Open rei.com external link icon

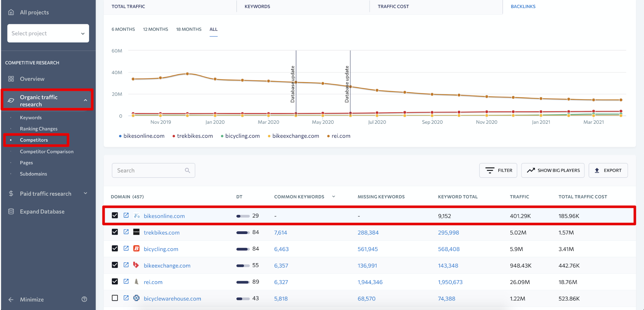tap(126, 282)
